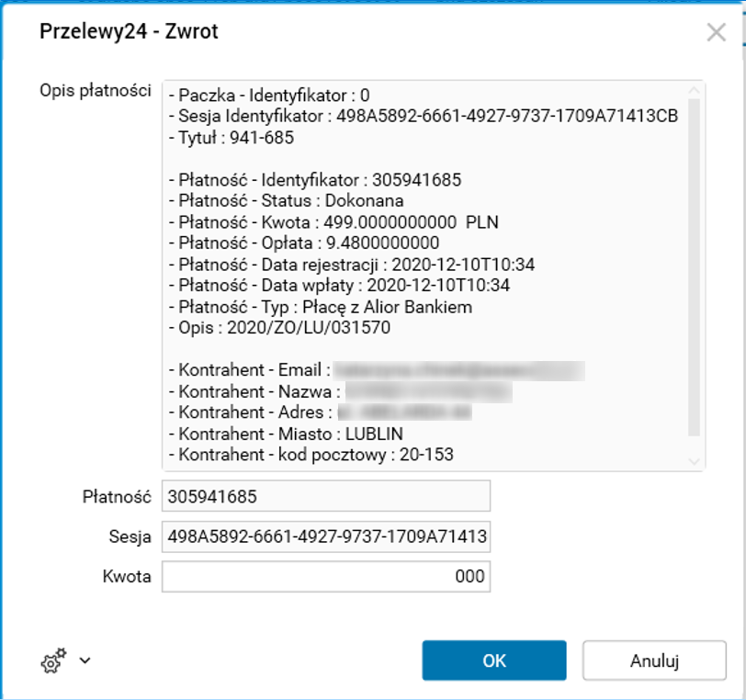746x700 pixels.
Task: Focus the Płatność input field
Action: coord(325,496)
